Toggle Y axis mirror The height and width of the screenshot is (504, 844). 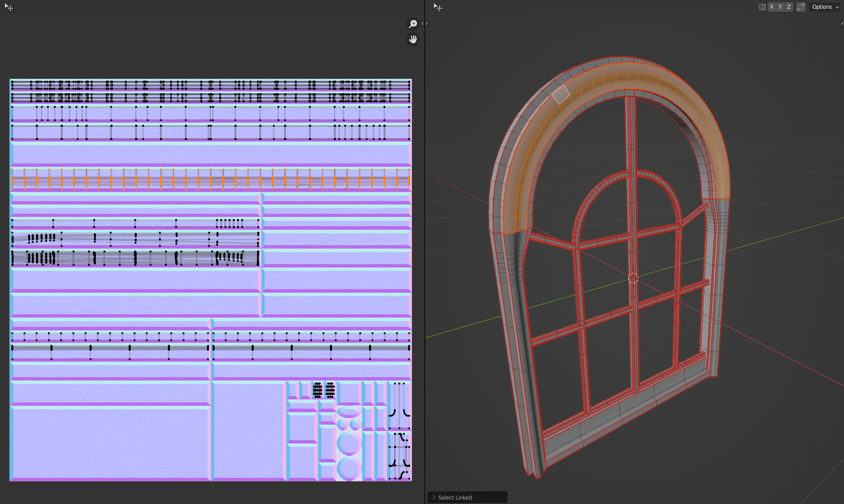point(780,7)
